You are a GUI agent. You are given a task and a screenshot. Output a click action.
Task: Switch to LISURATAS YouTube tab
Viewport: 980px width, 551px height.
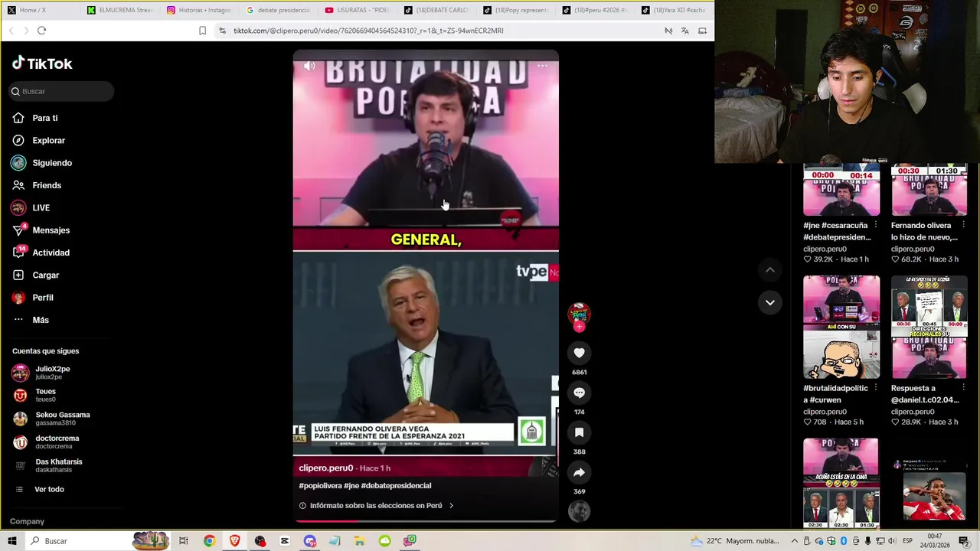(x=357, y=10)
